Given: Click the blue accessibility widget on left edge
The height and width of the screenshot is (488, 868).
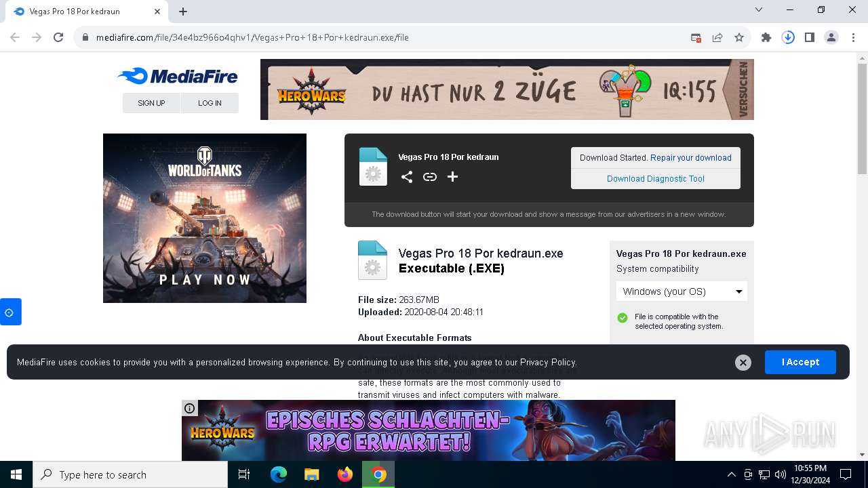Looking at the screenshot, I should pyautogui.click(x=9, y=312).
